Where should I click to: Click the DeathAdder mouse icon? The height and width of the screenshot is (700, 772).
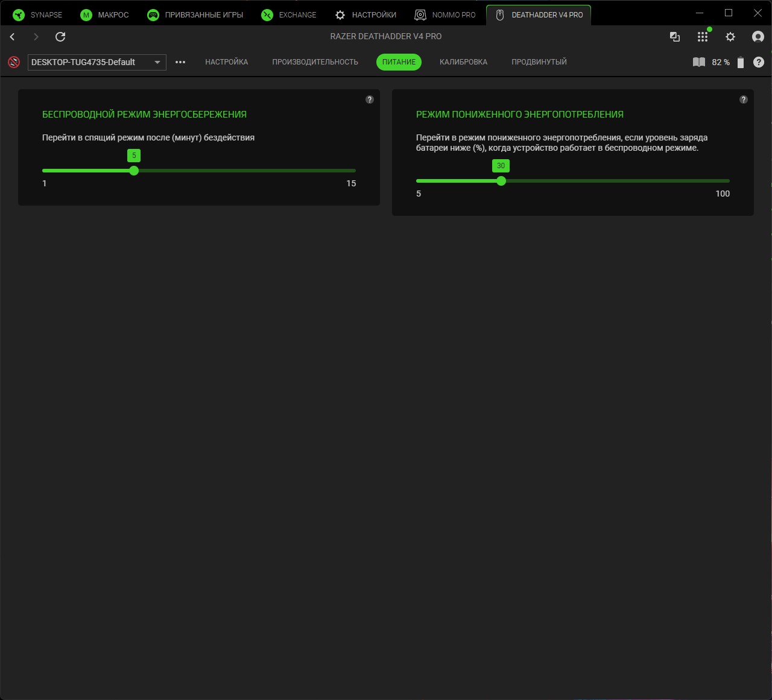click(x=500, y=15)
